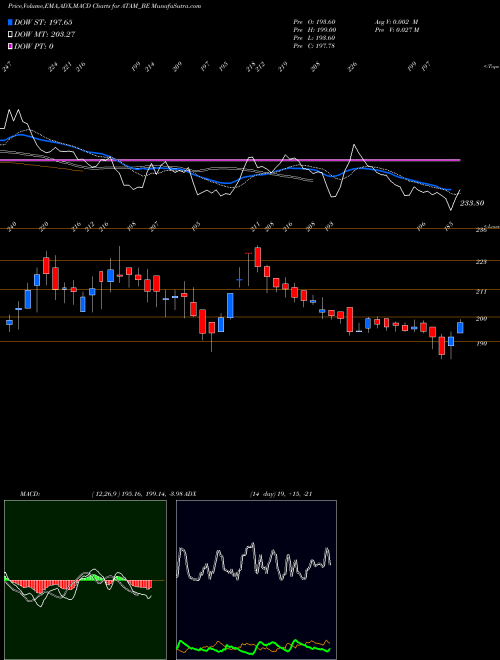
Task: Click the "Pre H: 199.60" value
Action: [314, 30]
